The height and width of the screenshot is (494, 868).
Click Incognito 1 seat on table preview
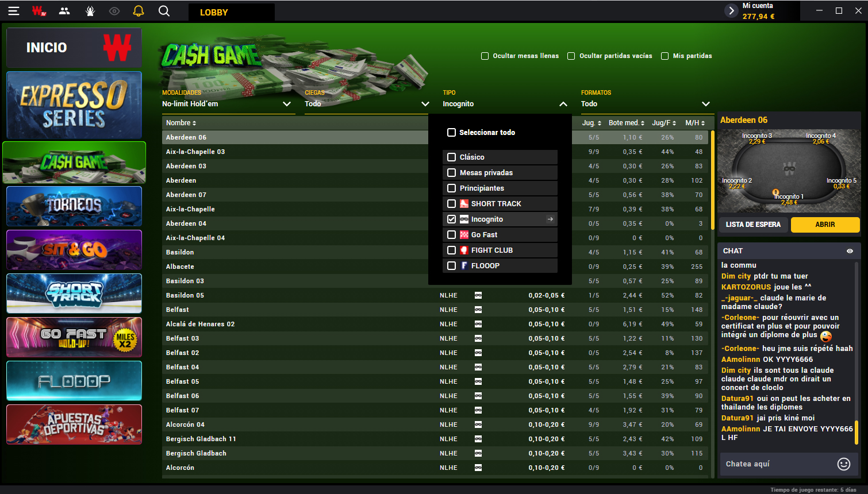pyautogui.click(x=788, y=199)
